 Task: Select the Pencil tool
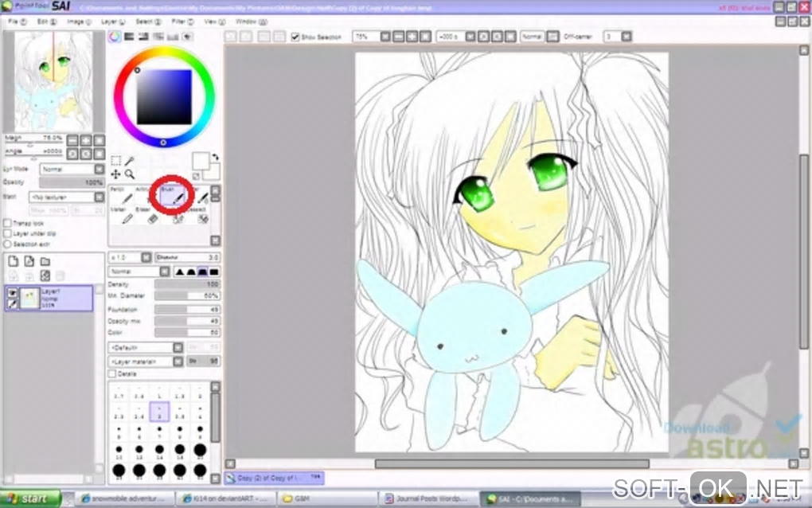point(123,197)
